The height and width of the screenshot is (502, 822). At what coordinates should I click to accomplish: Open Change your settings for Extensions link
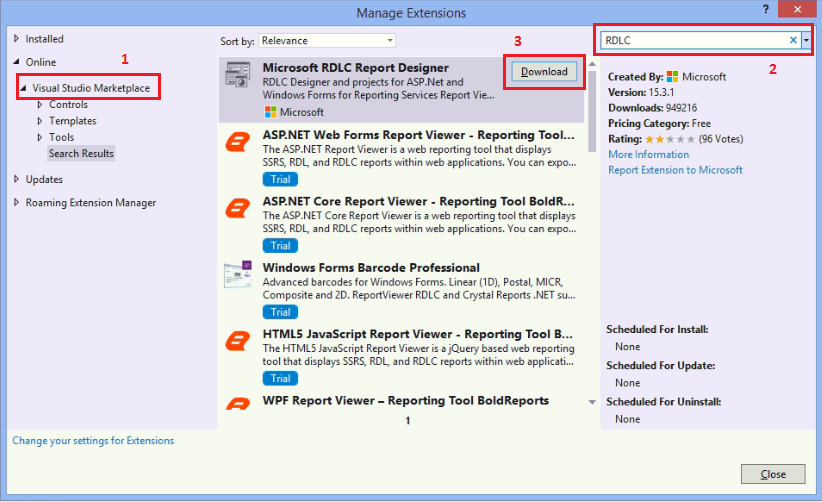pyautogui.click(x=93, y=441)
